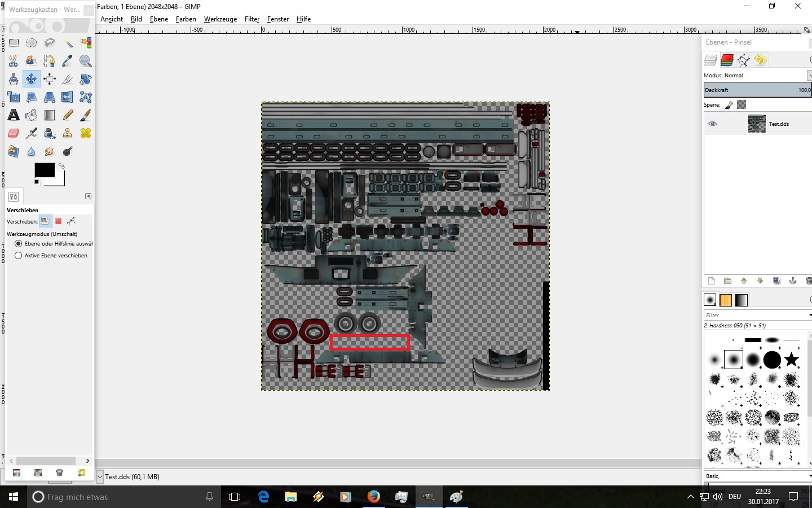Activate the Pencil tool
This screenshot has width=812, height=508.
click(68, 115)
